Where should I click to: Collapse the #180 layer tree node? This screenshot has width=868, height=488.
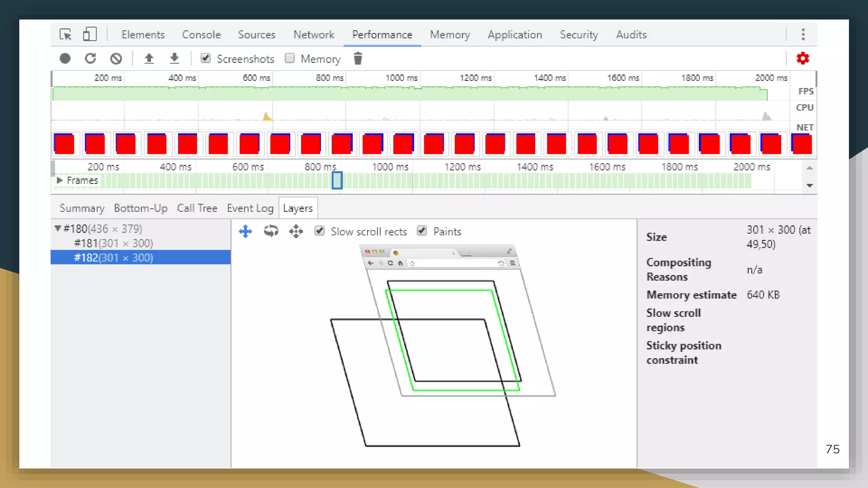pos(58,229)
